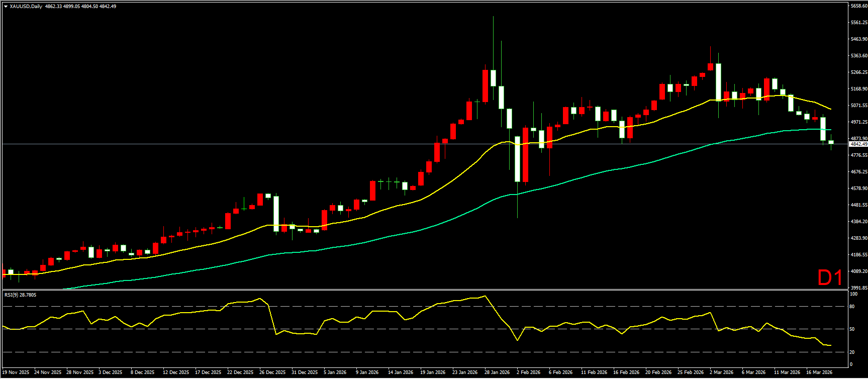
Task: Click the RSI 80 level label
Action: tap(852, 306)
